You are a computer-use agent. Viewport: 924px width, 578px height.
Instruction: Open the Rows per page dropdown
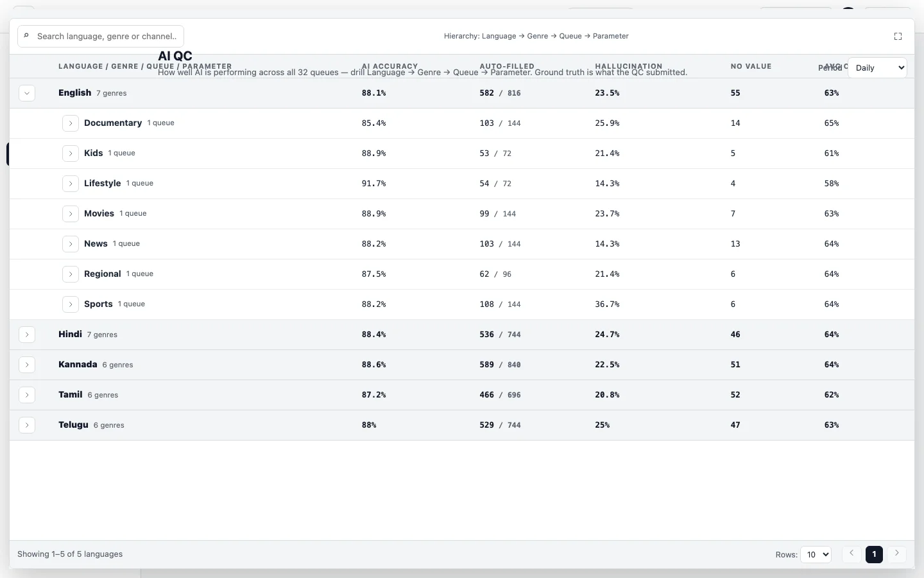click(x=816, y=554)
